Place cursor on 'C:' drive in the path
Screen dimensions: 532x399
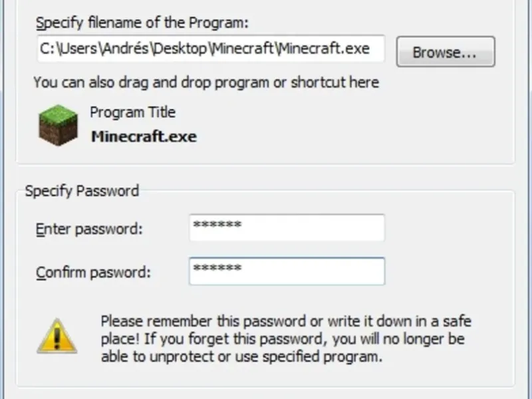pyautogui.click(x=47, y=49)
